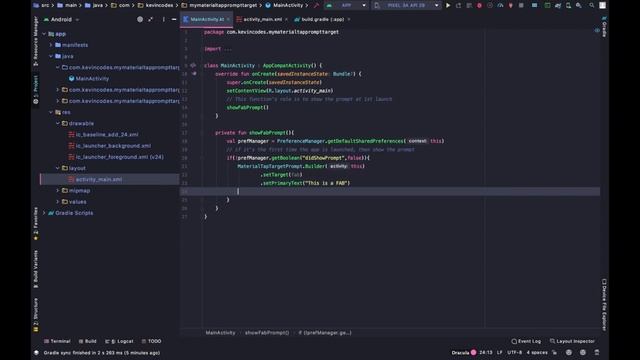Click the LF line separator status item
The width and height of the screenshot is (640, 360).
coord(500,353)
